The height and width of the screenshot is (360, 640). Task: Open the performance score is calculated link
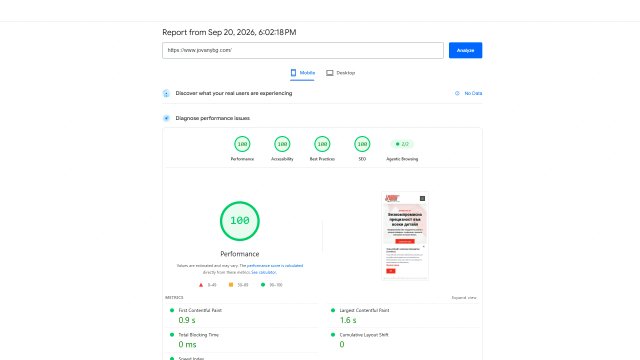point(275,266)
